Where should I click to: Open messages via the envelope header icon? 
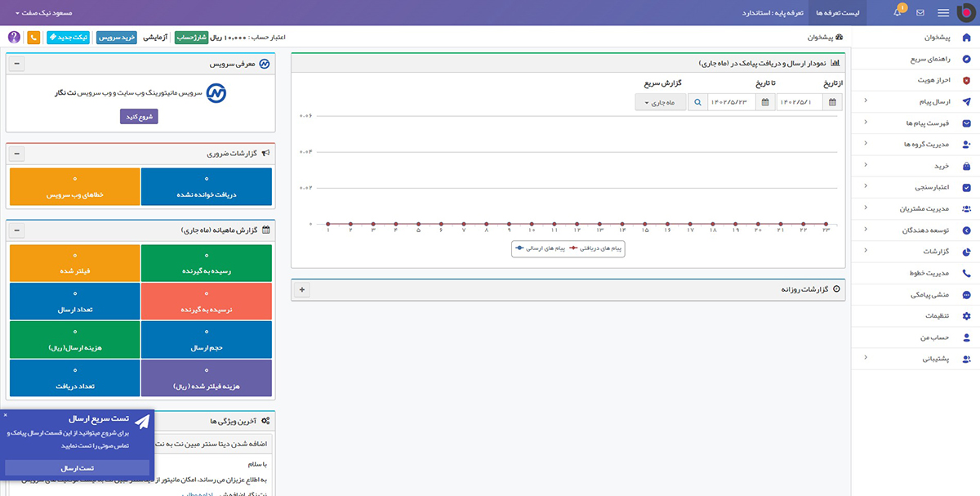[x=920, y=13]
